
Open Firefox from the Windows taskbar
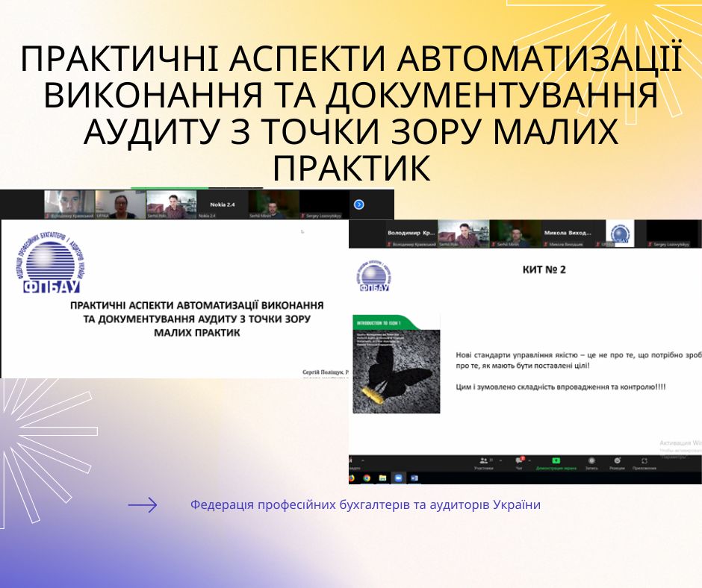click(x=352, y=478)
